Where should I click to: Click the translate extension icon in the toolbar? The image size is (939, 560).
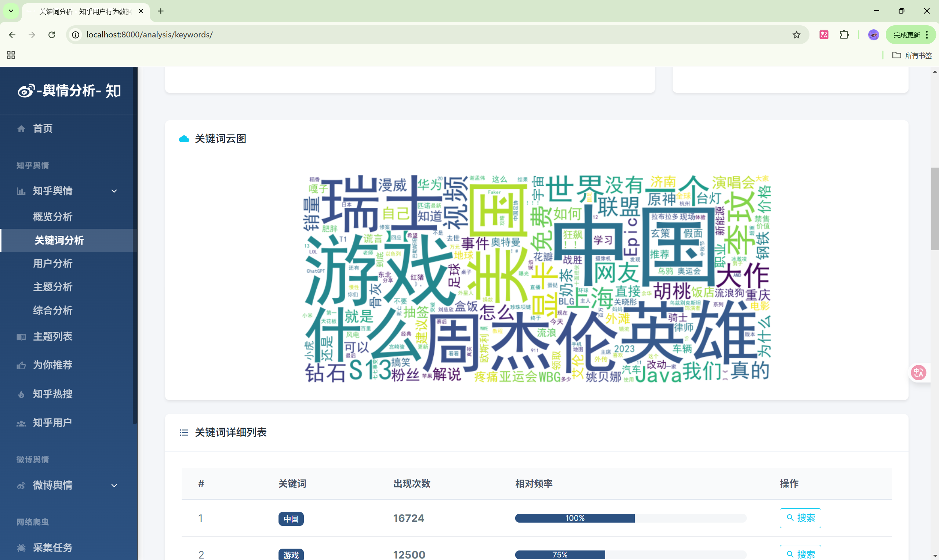click(x=824, y=35)
